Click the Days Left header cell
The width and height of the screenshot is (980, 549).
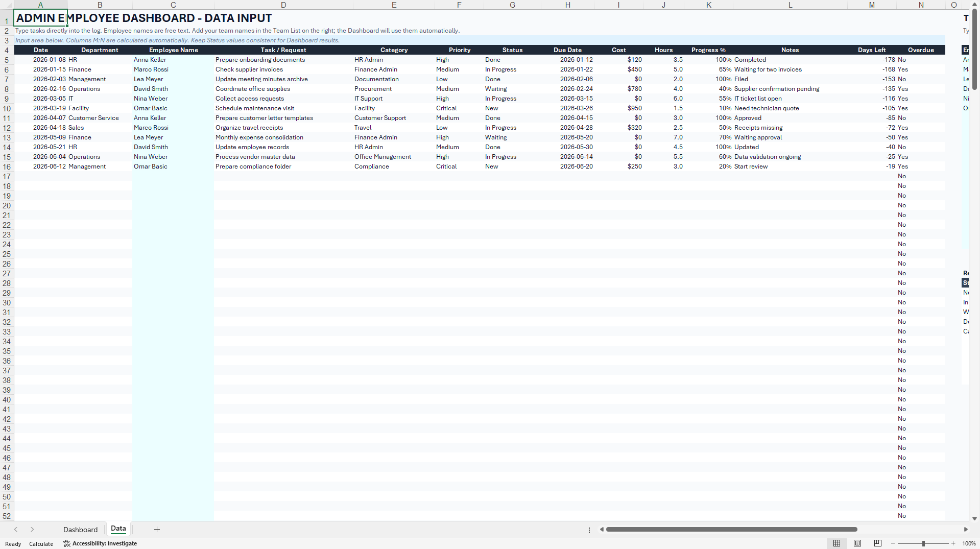point(872,50)
